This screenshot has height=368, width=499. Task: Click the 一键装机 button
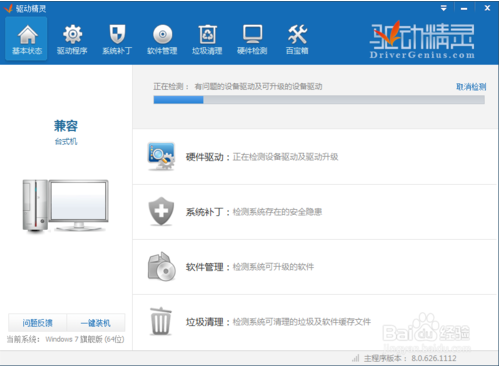[x=96, y=323]
